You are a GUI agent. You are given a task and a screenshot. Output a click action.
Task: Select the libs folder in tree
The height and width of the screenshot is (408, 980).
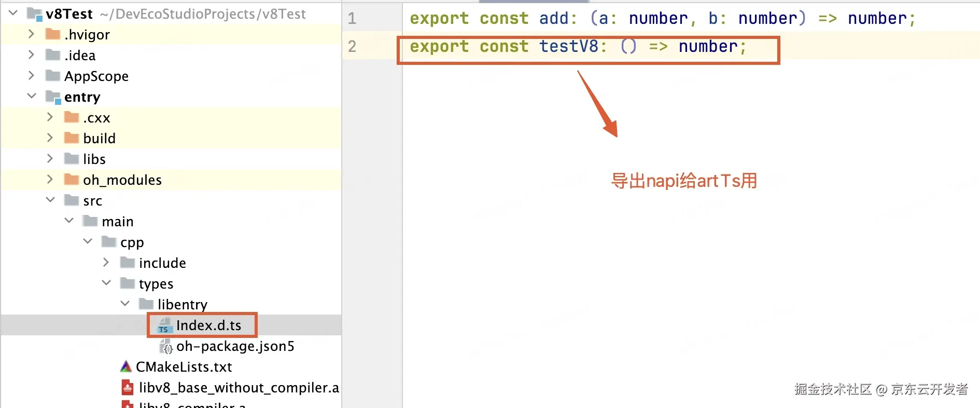tap(94, 159)
